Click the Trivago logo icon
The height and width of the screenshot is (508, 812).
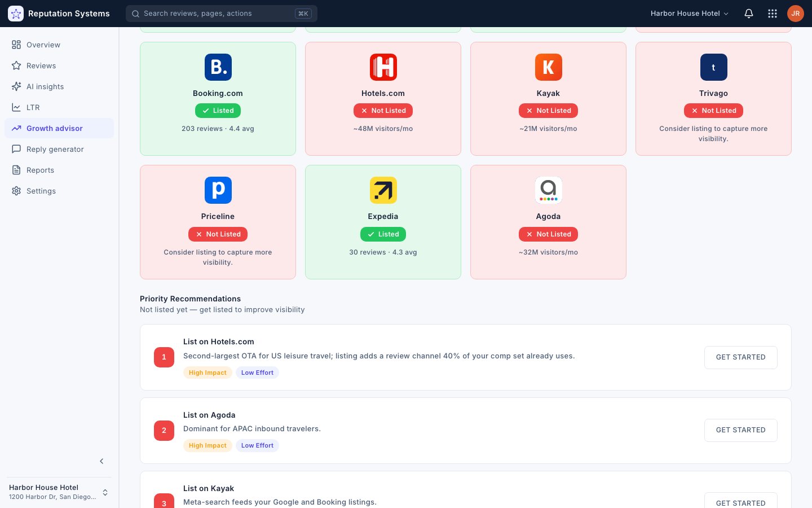(x=714, y=67)
